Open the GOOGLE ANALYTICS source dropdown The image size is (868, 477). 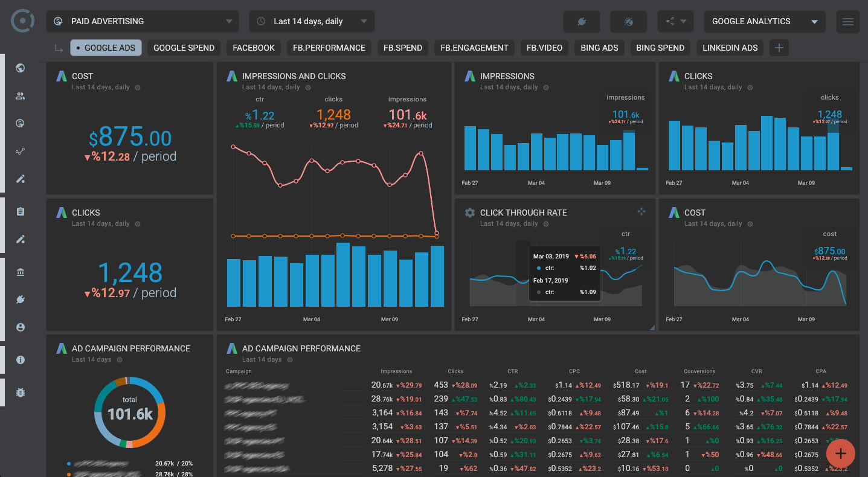pos(764,21)
